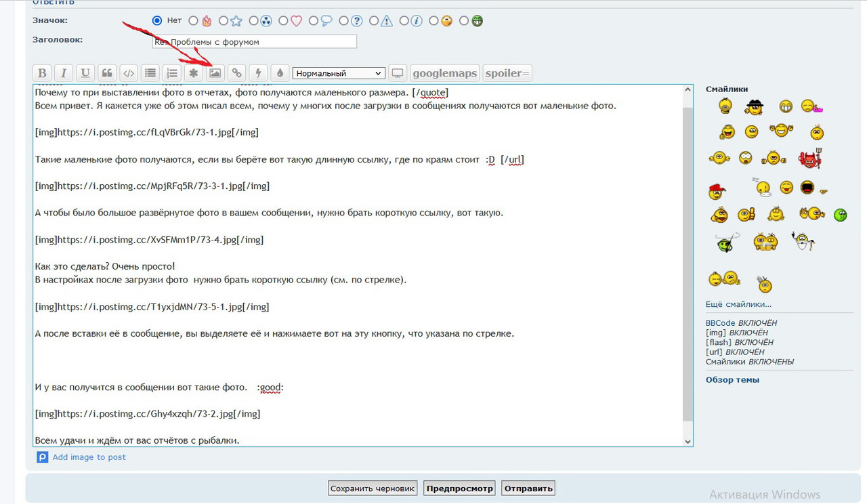Choose the info 'i' topic icon radio
The height and width of the screenshot is (504, 867).
[404, 21]
